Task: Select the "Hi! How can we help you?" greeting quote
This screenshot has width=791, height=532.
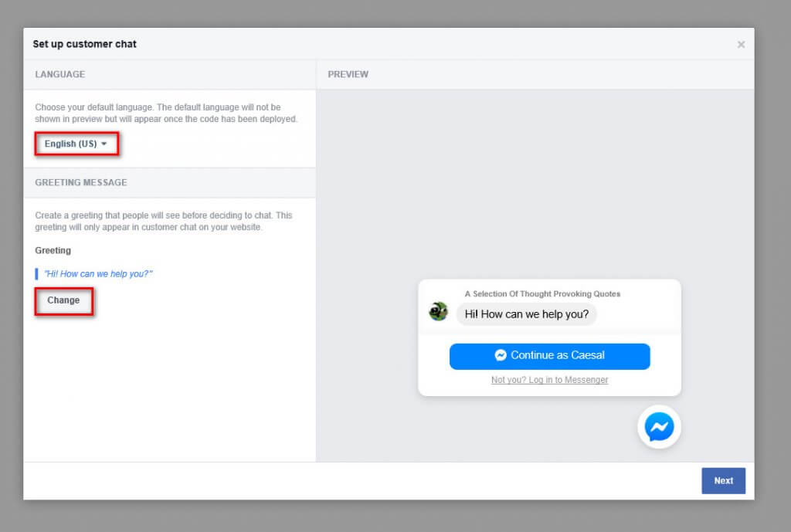Action: 98,274
